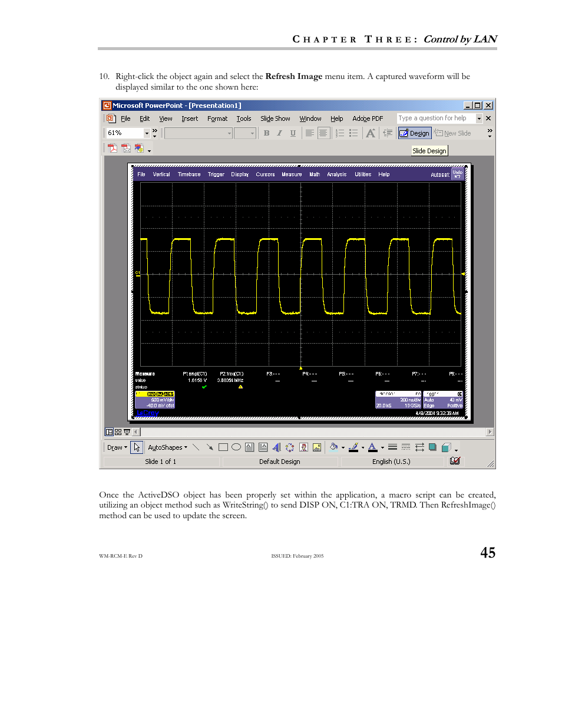Click the Underline formatting icon
Image resolution: width=562 pixels, height=728 pixels.
(293, 133)
